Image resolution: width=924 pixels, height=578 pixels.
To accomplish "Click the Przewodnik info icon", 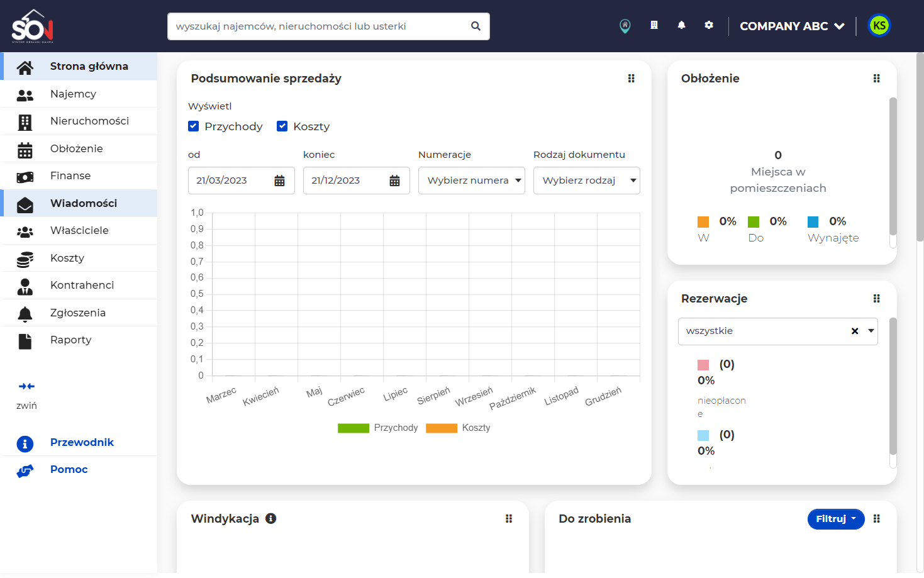I will [x=25, y=444].
